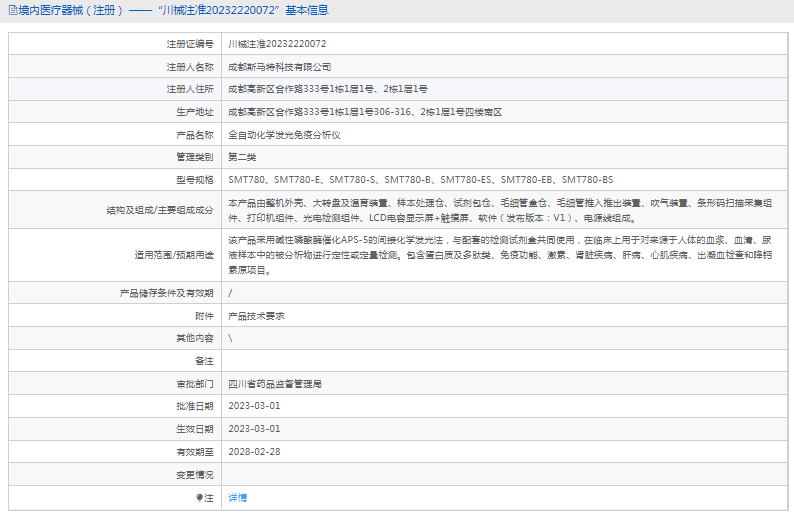Click the backslash value in 其他内容 row
This screenshot has width=794, height=517.
click(230, 338)
